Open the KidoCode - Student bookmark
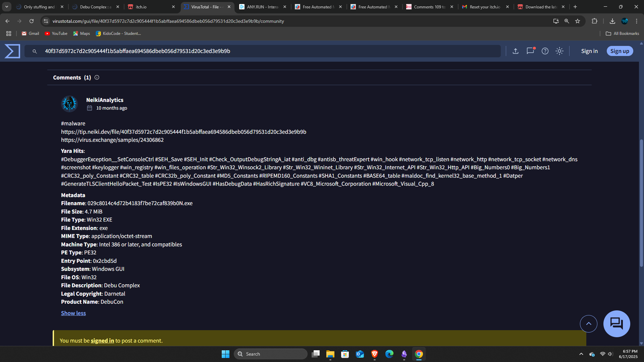644x362 pixels. (118, 34)
